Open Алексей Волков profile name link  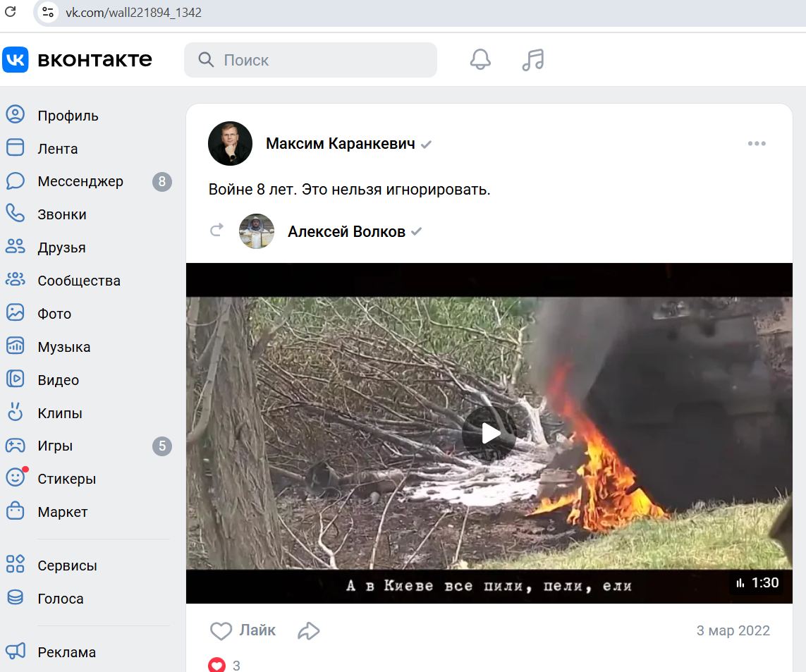point(346,232)
